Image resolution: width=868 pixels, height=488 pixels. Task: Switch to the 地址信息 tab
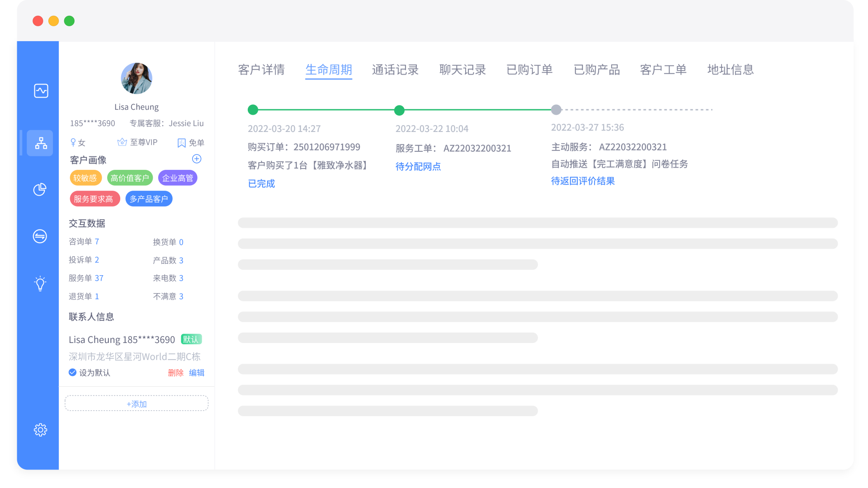[x=731, y=70]
